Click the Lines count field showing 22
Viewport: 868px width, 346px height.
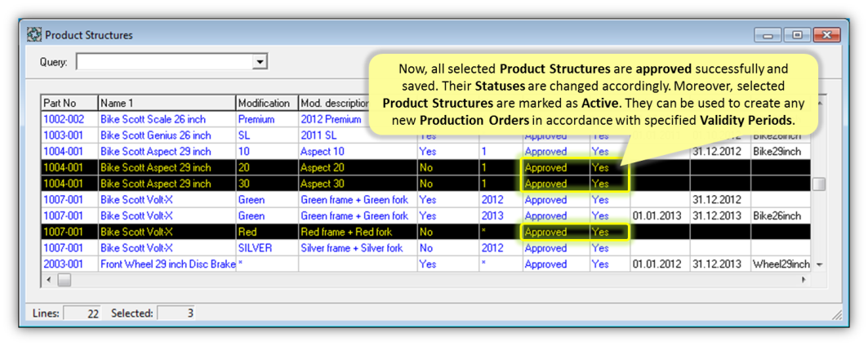click(83, 313)
